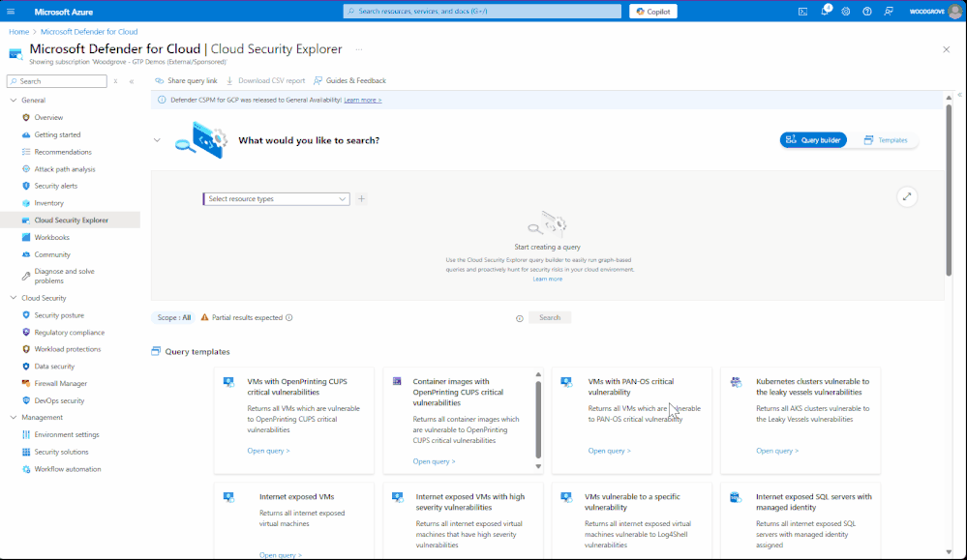Collapse the General section in sidebar
The image size is (967, 560).
(13, 100)
